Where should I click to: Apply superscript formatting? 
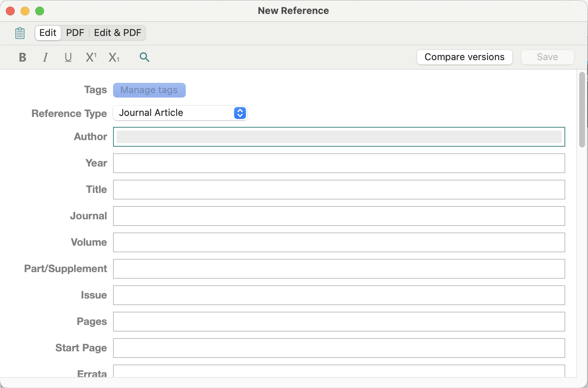91,57
